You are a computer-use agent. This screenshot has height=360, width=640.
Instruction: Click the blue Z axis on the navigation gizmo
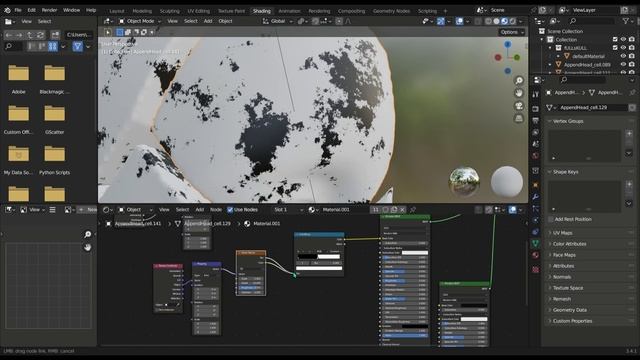click(507, 44)
